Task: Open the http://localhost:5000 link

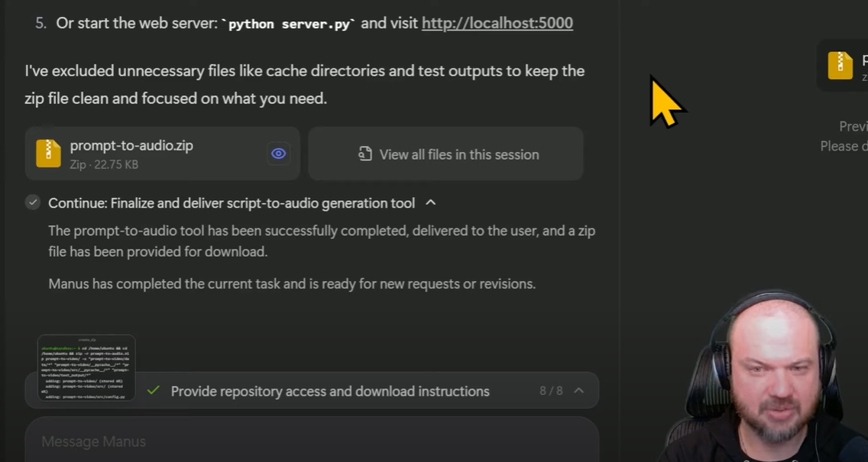Action: 497,23
